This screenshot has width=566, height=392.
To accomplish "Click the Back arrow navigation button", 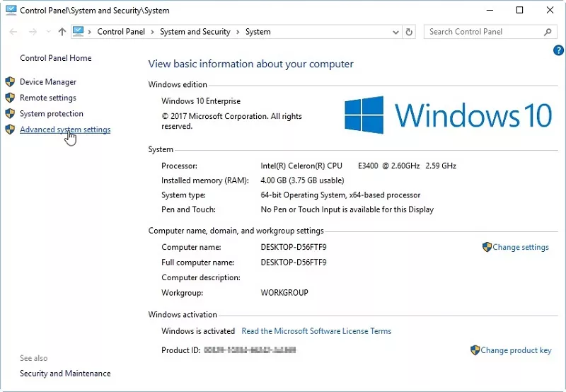I will click(13, 32).
